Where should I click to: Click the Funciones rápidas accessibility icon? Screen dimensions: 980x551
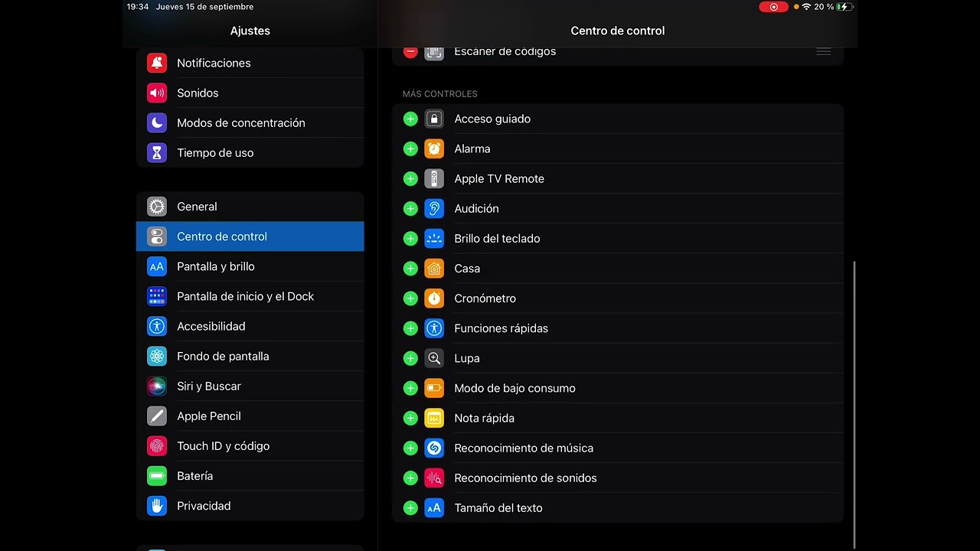coord(434,328)
